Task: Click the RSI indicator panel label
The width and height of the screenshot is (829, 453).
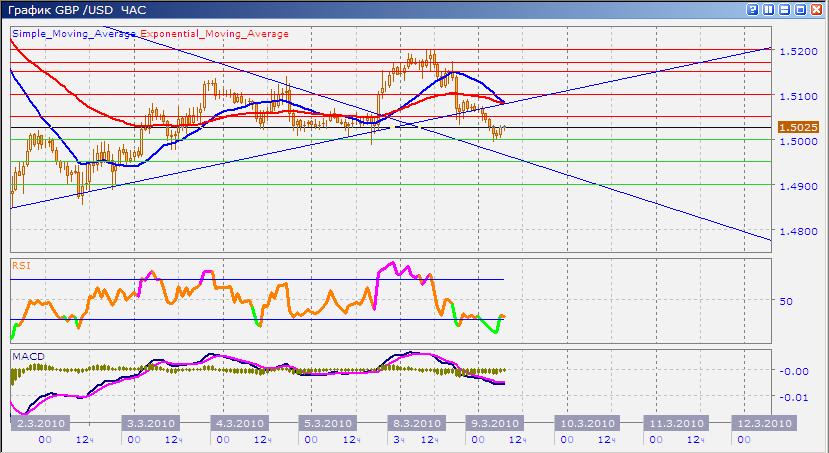Action: click(20, 265)
